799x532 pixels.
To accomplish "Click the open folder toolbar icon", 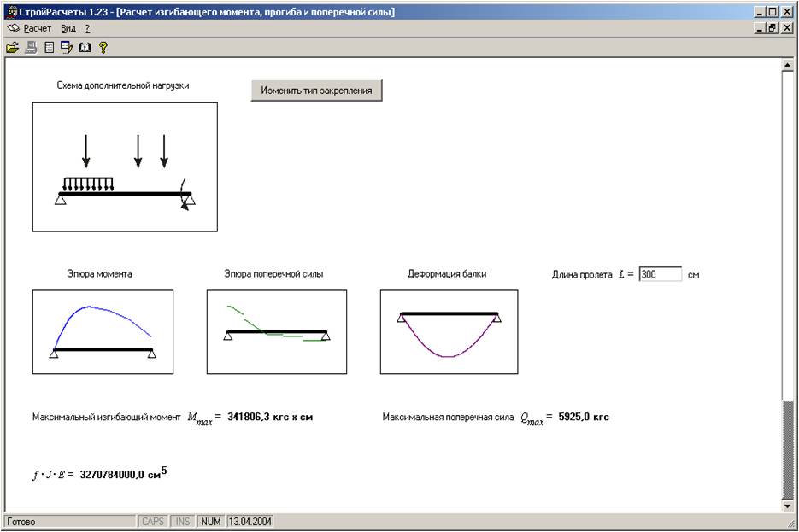I will tap(12, 48).
